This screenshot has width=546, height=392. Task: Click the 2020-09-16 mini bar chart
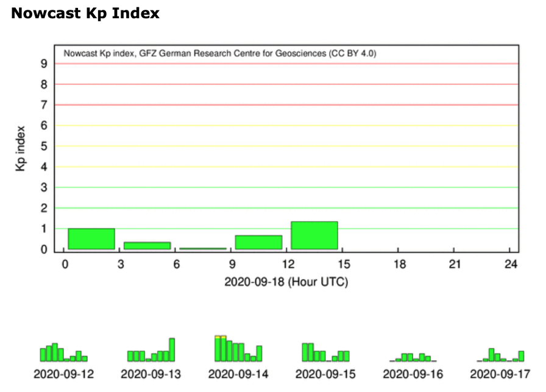click(x=413, y=357)
